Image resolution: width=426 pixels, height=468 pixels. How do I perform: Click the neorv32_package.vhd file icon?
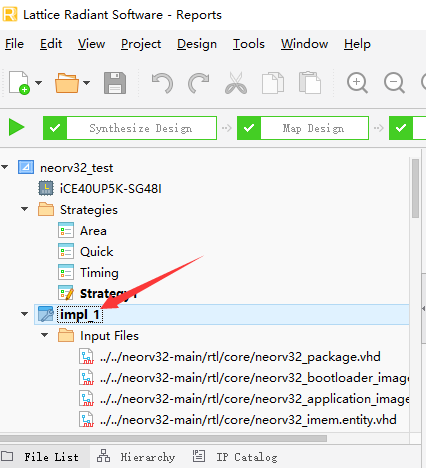pyautogui.click(x=86, y=357)
